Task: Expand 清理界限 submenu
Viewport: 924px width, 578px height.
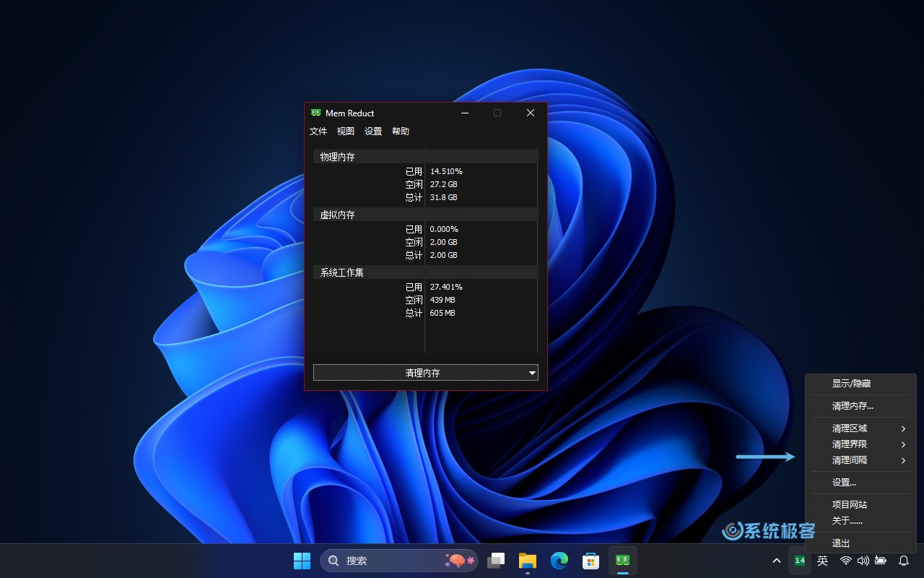Action: pyautogui.click(x=861, y=444)
